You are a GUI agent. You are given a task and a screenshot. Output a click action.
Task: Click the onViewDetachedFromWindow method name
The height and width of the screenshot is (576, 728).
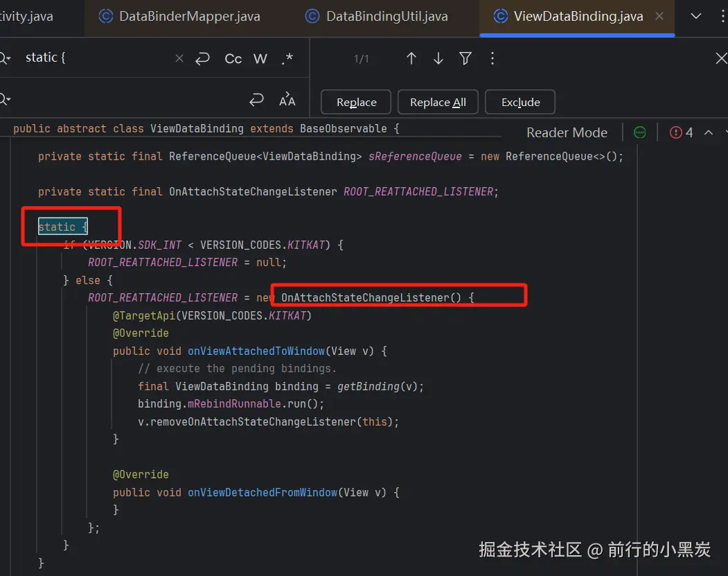(263, 492)
